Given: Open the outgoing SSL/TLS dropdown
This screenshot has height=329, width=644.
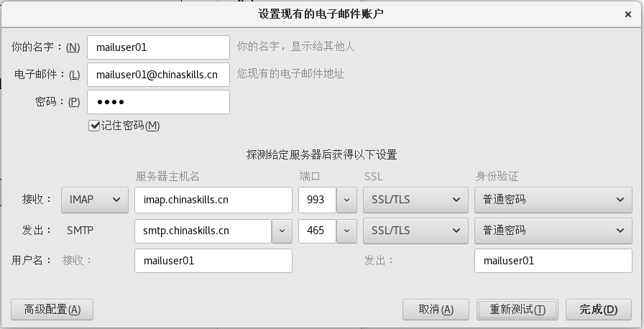Looking at the screenshot, I should [415, 231].
